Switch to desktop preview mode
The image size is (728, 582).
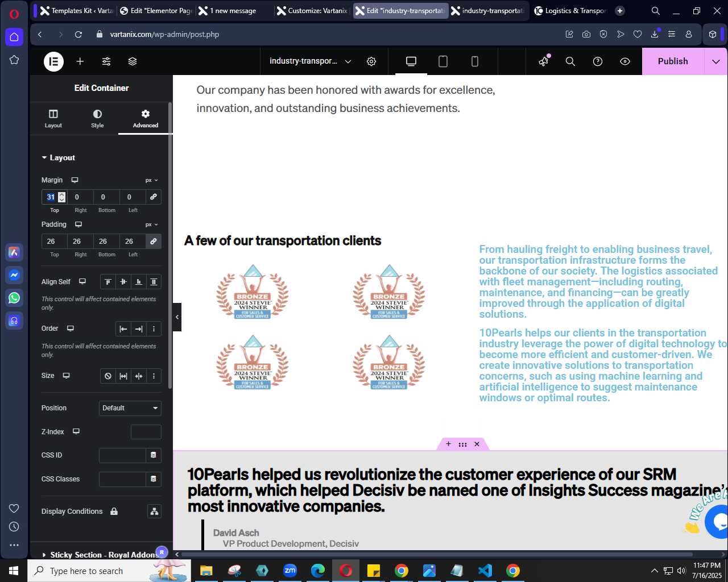tap(411, 61)
